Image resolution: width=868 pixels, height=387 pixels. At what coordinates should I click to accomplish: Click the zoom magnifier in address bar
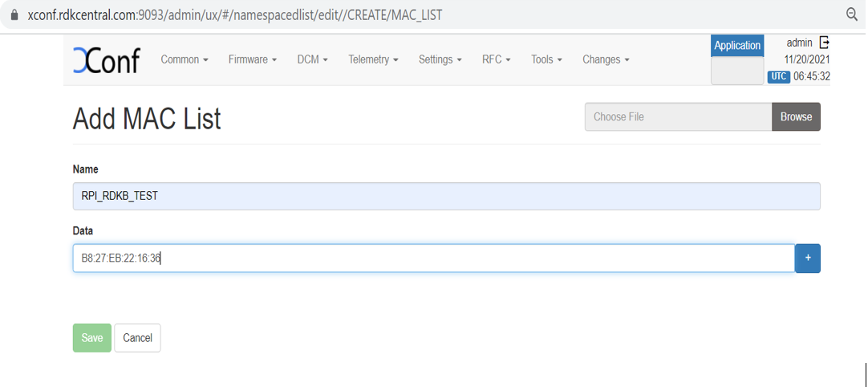coord(852,14)
